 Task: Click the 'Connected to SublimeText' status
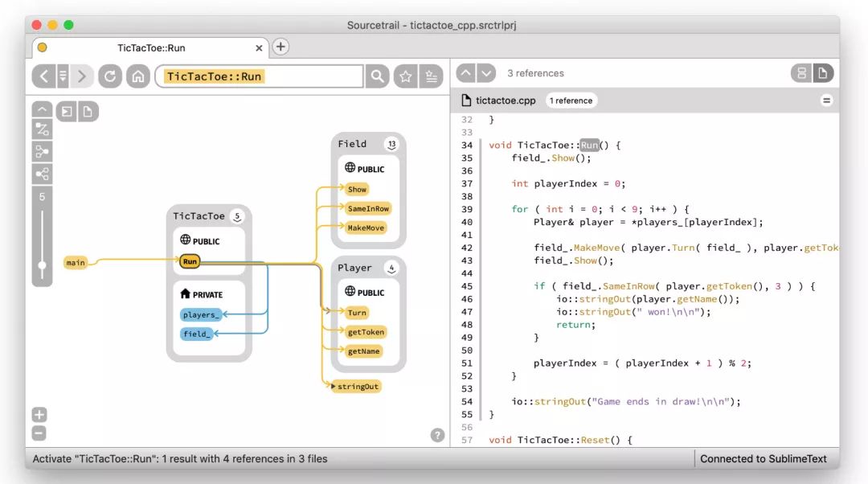763,458
